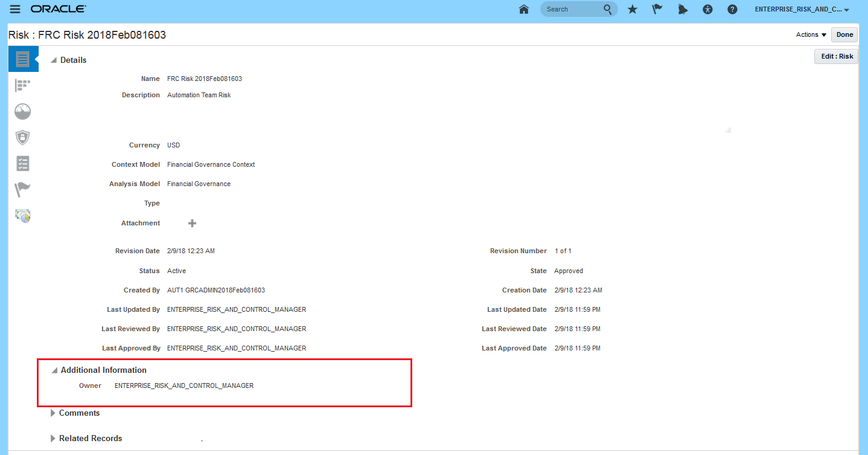The image size is (868, 455).
Task: Open the checklist assessments icon in the sidebar
Action: click(x=22, y=163)
